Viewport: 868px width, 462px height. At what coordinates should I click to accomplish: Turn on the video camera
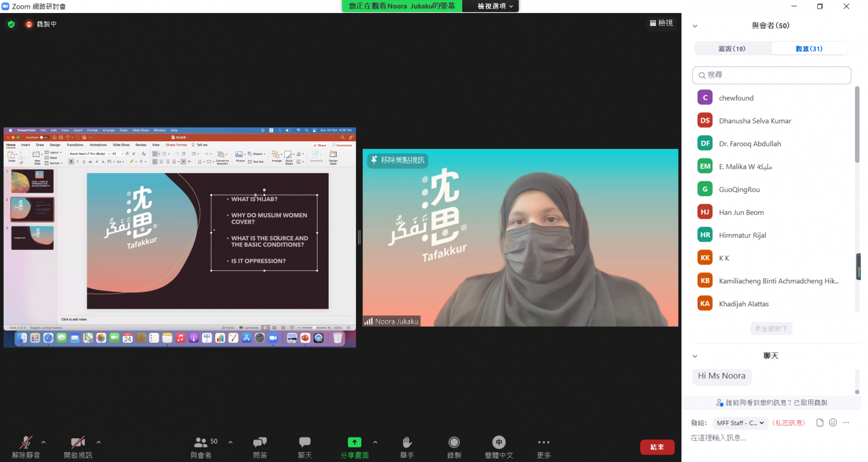point(78,442)
